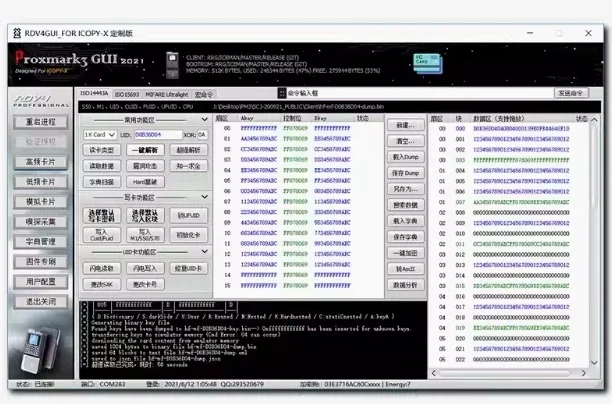Viewport: 612px width, 404px height.
Task: Click 退出关闭 in the sidebar
Action: (x=41, y=301)
